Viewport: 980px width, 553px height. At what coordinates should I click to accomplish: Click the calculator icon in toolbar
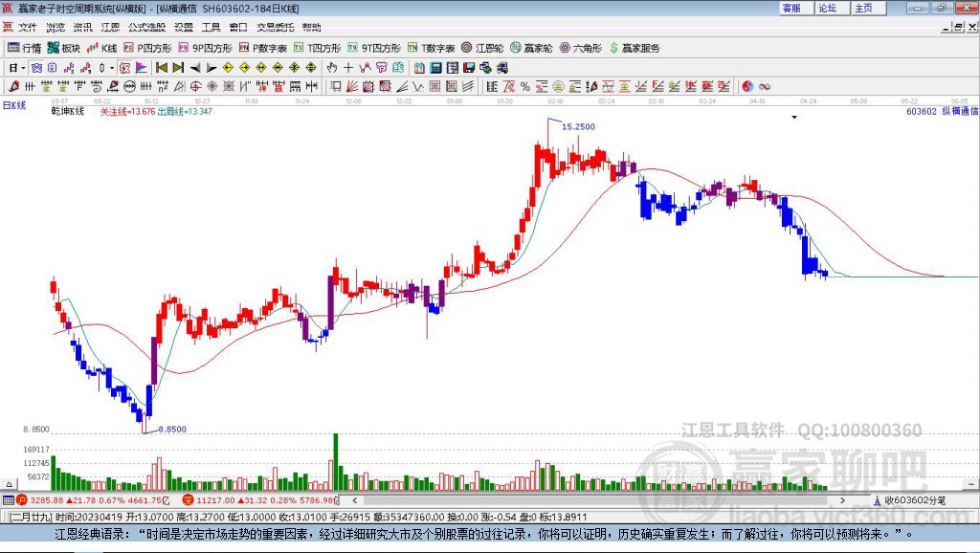tap(436, 68)
